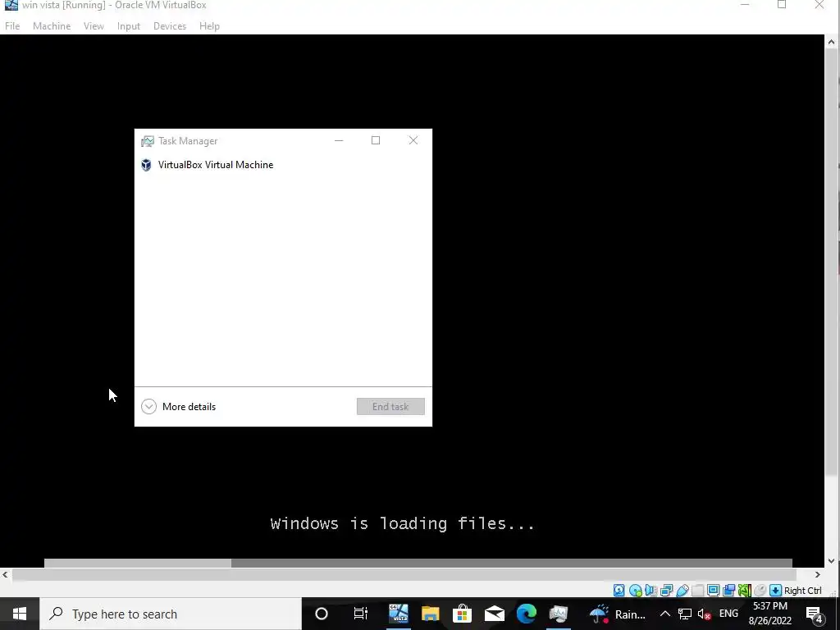Open the Help menu
This screenshot has height=630, width=840.
tap(209, 25)
